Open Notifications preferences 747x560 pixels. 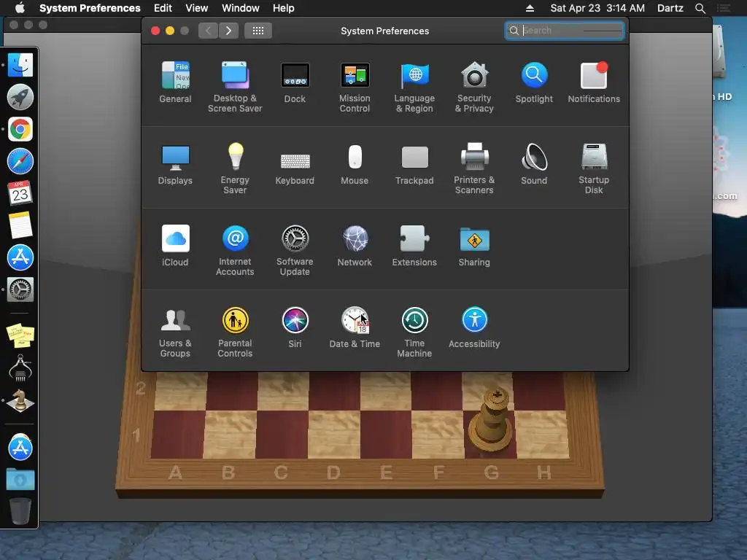pos(594,82)
